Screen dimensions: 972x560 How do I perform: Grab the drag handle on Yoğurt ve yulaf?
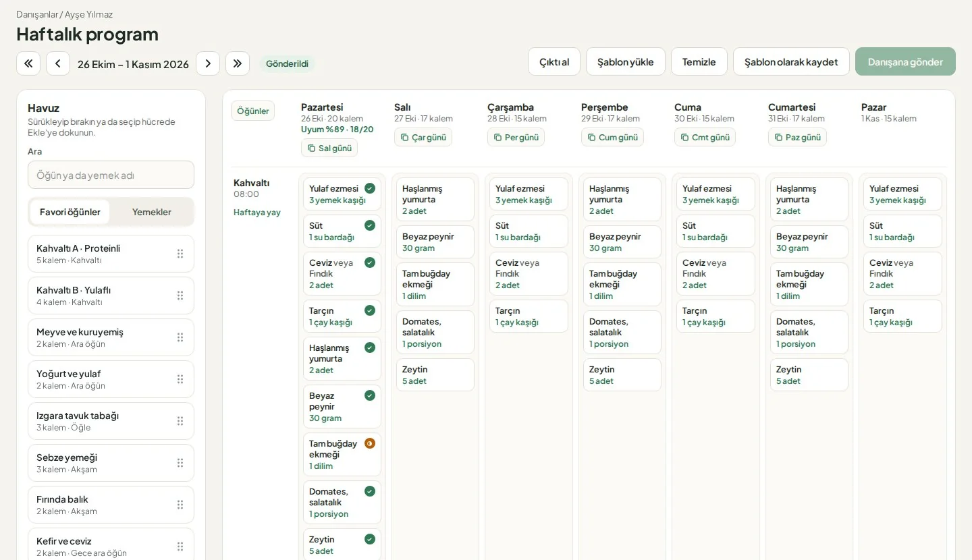tap(180, 379)
